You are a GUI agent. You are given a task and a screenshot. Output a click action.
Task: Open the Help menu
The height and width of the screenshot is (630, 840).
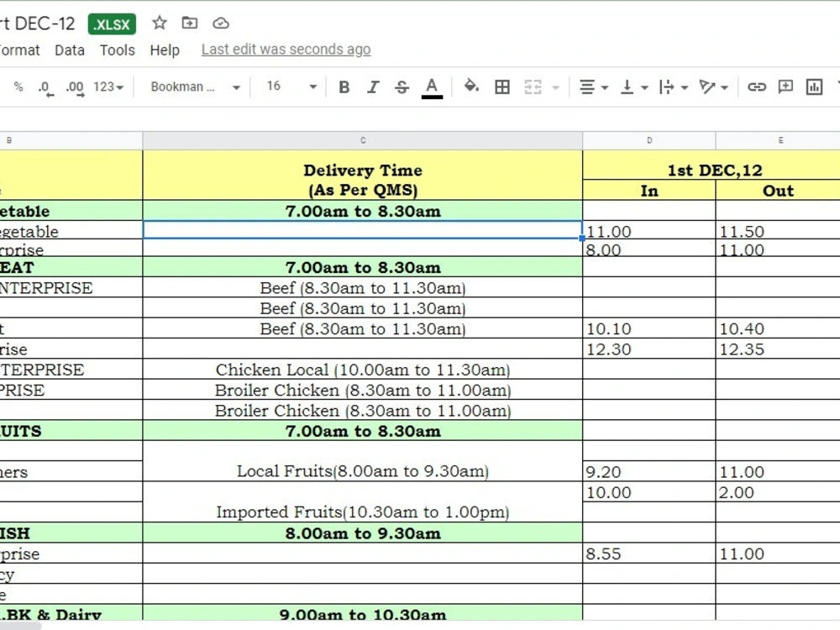click(165, 50)
